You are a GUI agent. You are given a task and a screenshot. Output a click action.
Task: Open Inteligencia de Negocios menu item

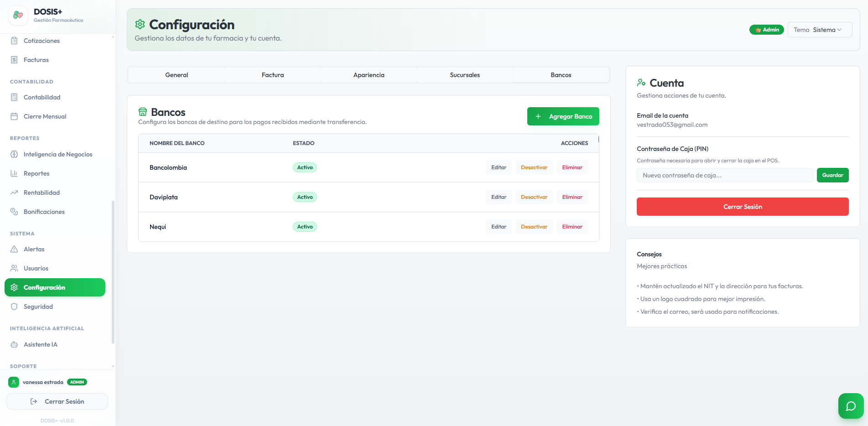[x=55, y=154]
